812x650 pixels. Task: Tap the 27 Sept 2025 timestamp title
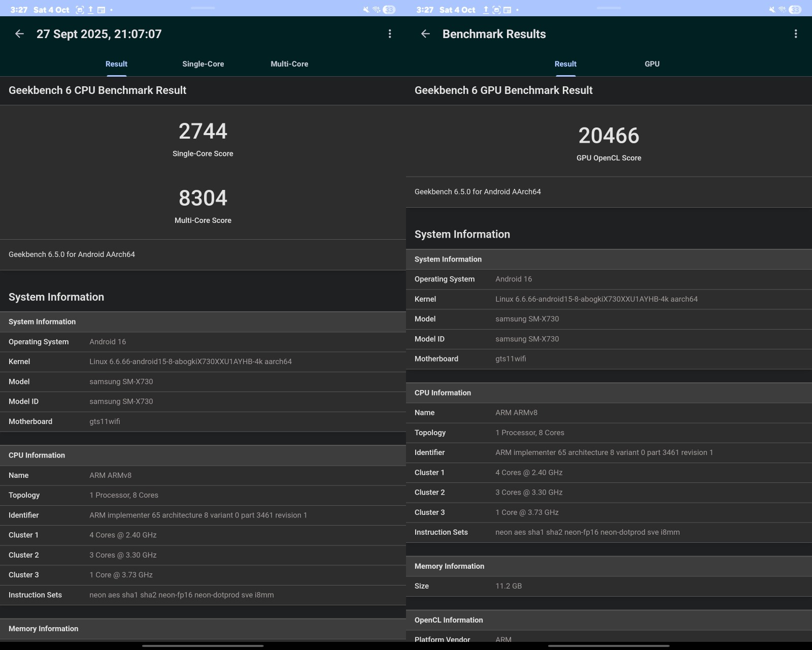pyautogui.click(x=99, y=34)
